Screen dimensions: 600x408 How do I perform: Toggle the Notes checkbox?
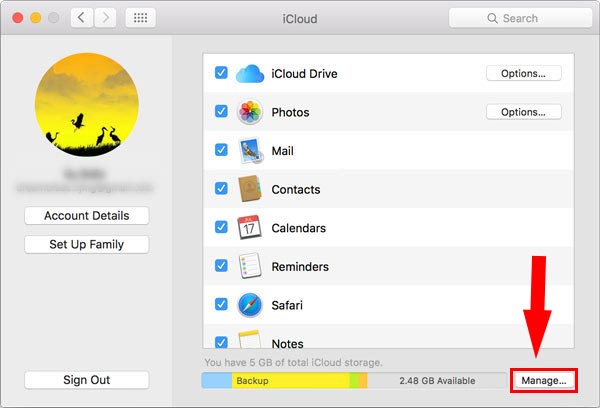coord(221,342)
